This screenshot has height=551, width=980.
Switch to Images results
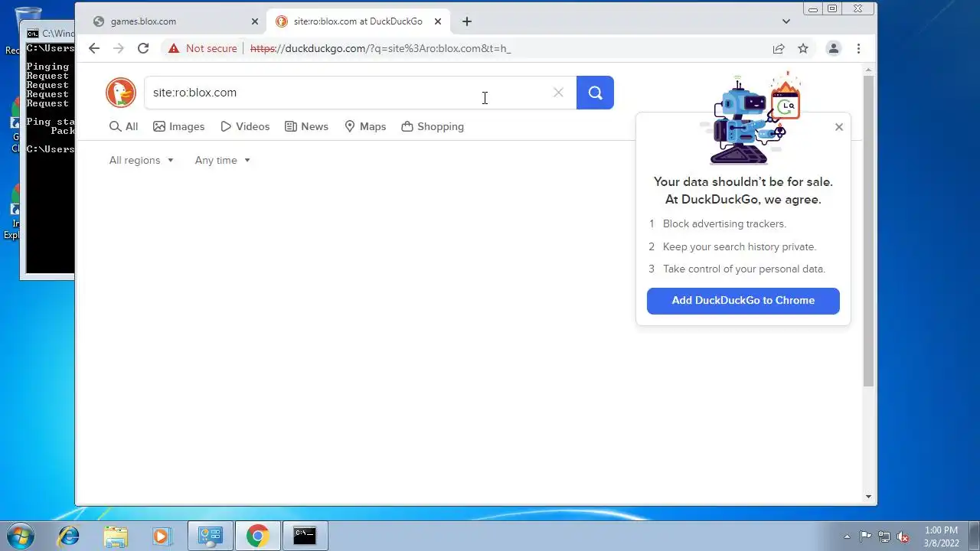coord(178,126)
